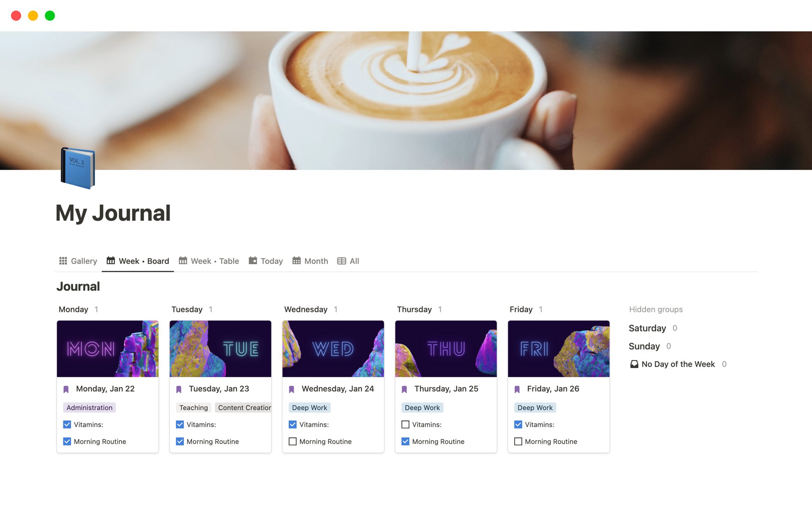Click the No Day of the Week inbox icon
812x508 pixels.
click(x=634, y=364)
